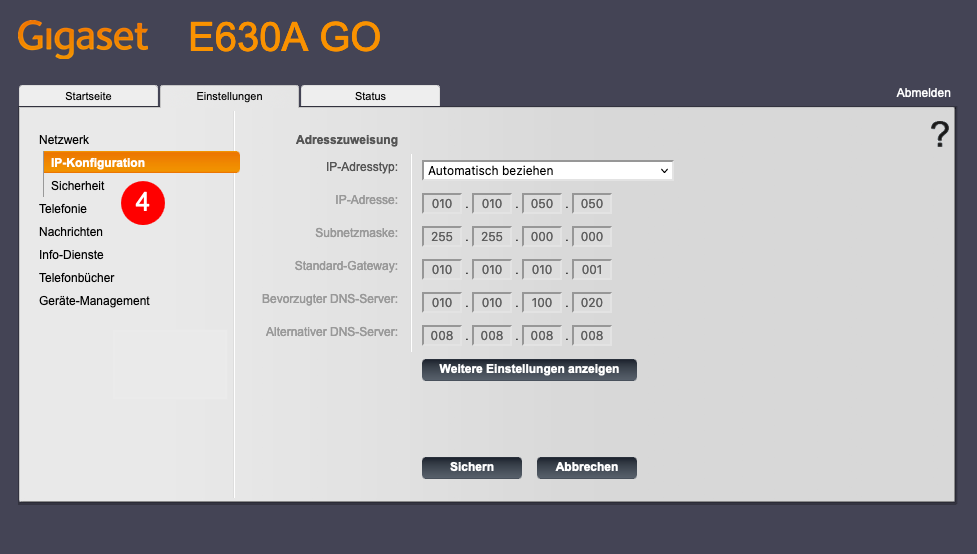Click second octet field of Subnetzmaske
977x554 pixels.
pyautogui.click(x=492, y=237)
